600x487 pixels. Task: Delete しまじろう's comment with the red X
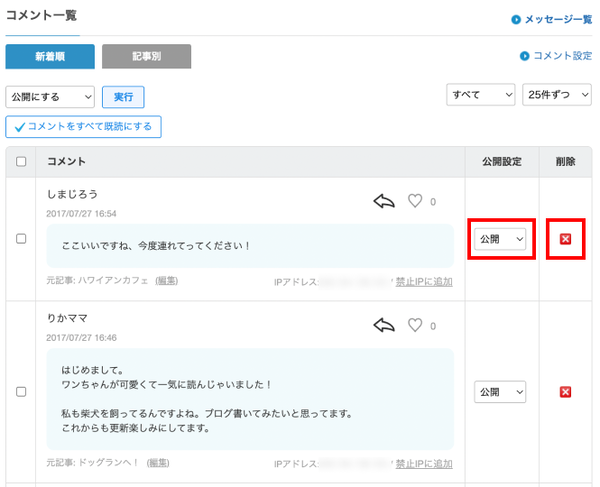pos(565,239)
